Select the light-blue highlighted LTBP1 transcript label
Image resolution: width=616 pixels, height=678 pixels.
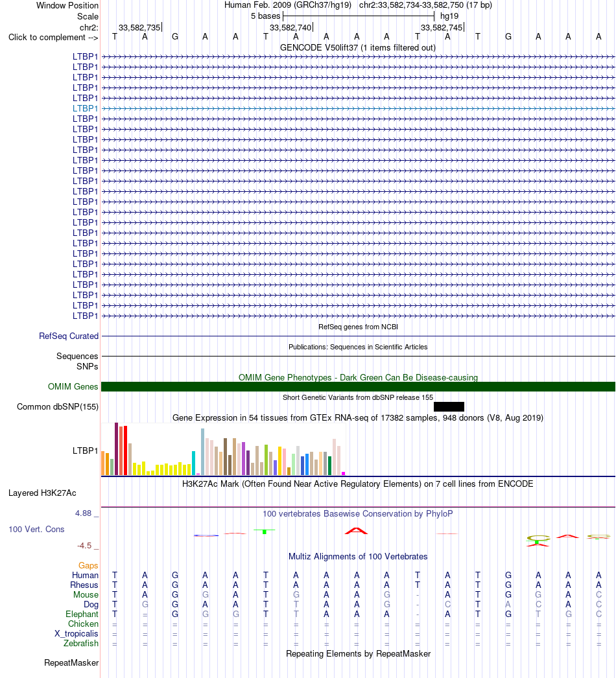pyautogui.click(x=85, y=108)
